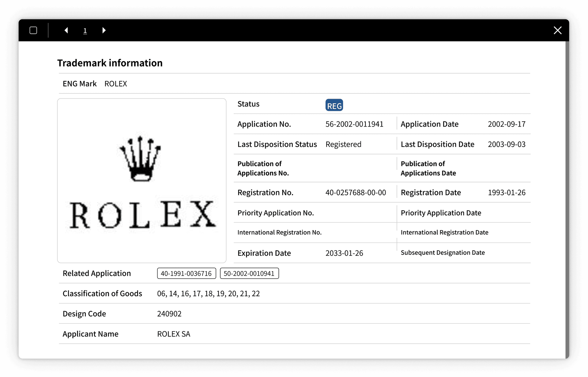
Task: Open related application 50-2002-0010941
Action: coord(249,273)
